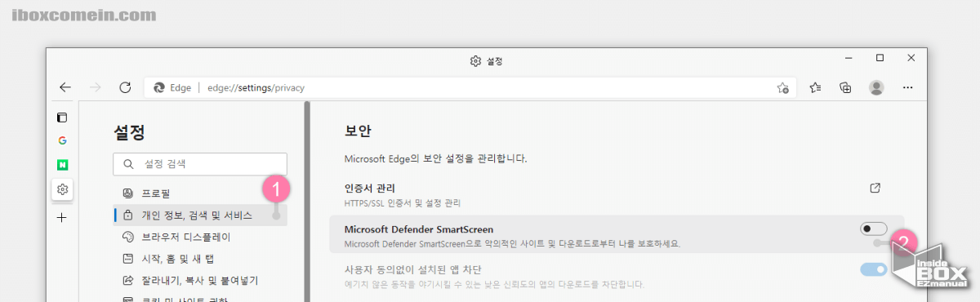The height and width of the screenshot is (302, 980).
Task: Click the 보안 section heading
Action: click(358, 131)
